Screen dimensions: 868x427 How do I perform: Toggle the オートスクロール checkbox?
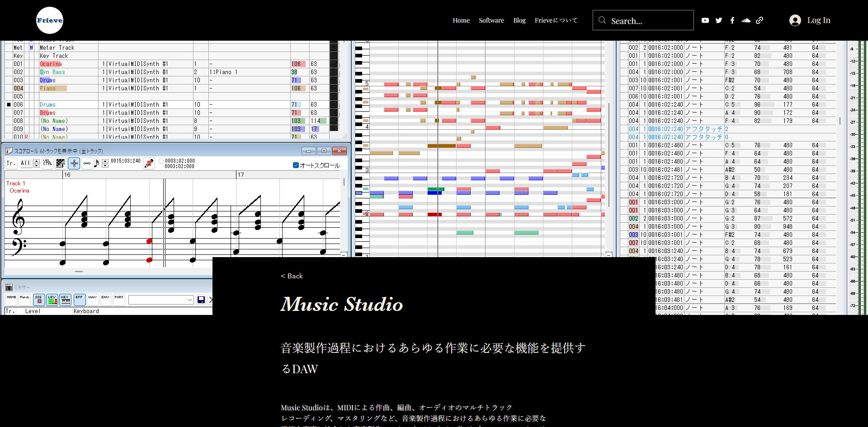[x=296, y=165]
